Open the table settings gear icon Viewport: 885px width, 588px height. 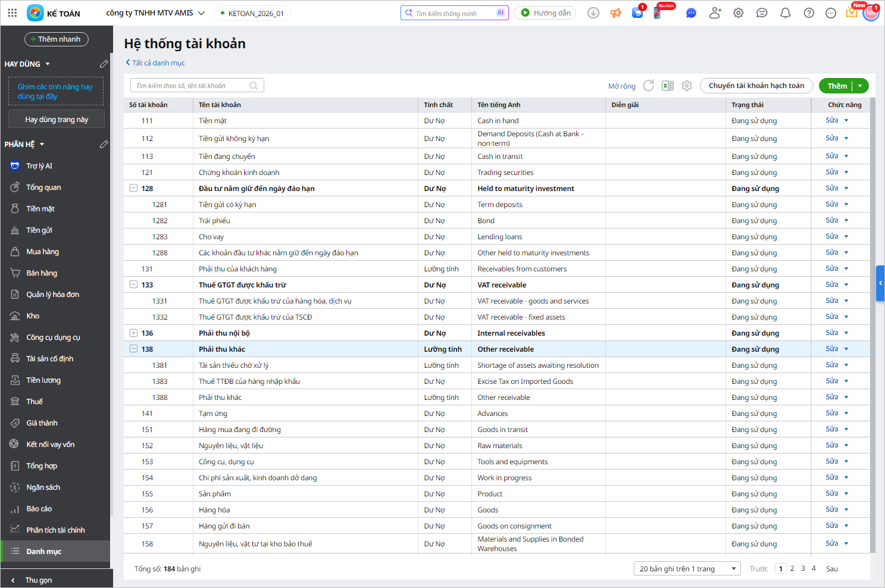(687, 86)
